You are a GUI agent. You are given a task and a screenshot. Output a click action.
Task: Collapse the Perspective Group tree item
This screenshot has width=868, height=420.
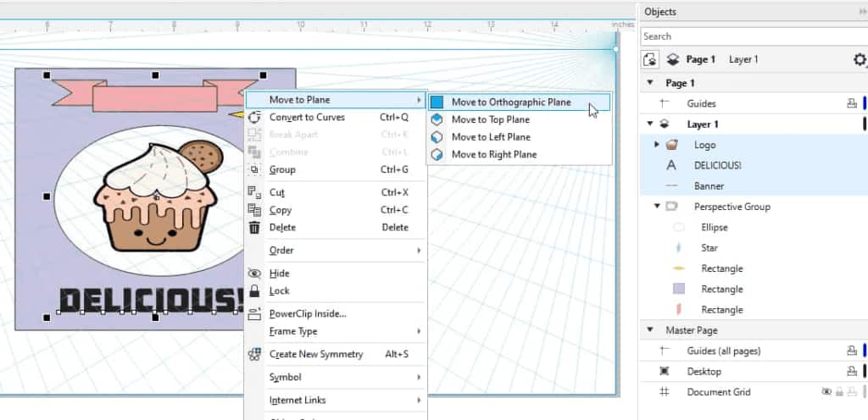(657, 207)
